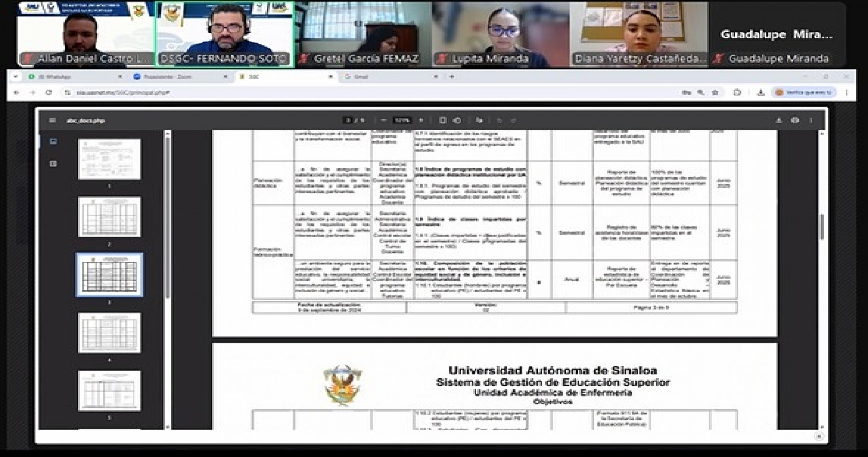Reload the current browser page
The image size is (868, 457).
48,92
